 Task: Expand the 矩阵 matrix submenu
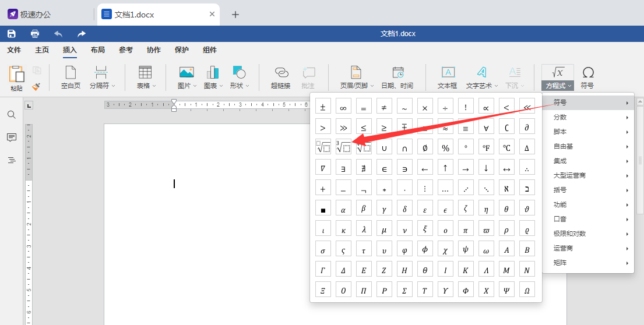[588, 263]
